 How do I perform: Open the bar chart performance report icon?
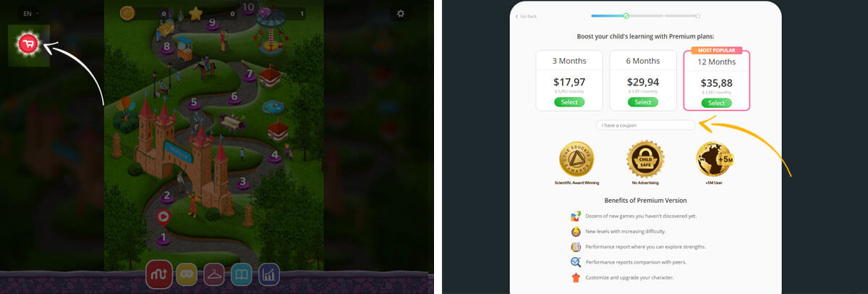[x=269, y=274]
